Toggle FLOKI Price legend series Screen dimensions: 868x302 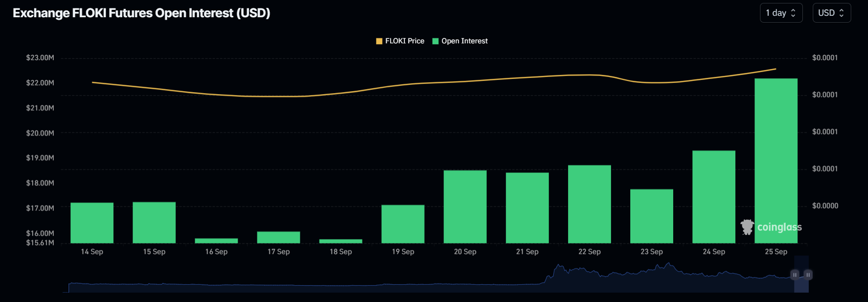(400, 41)
